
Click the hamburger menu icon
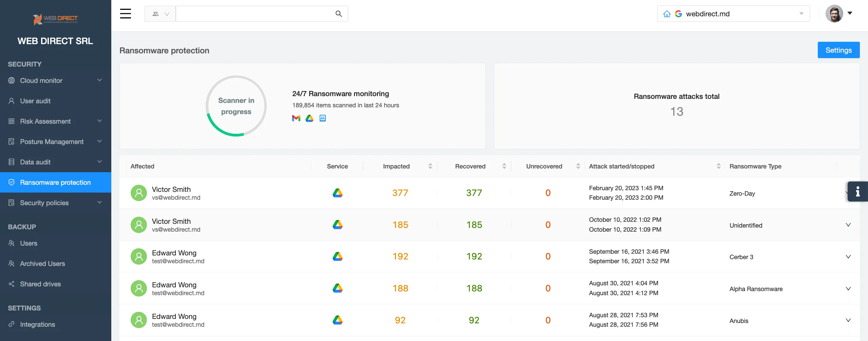(125, 14)
